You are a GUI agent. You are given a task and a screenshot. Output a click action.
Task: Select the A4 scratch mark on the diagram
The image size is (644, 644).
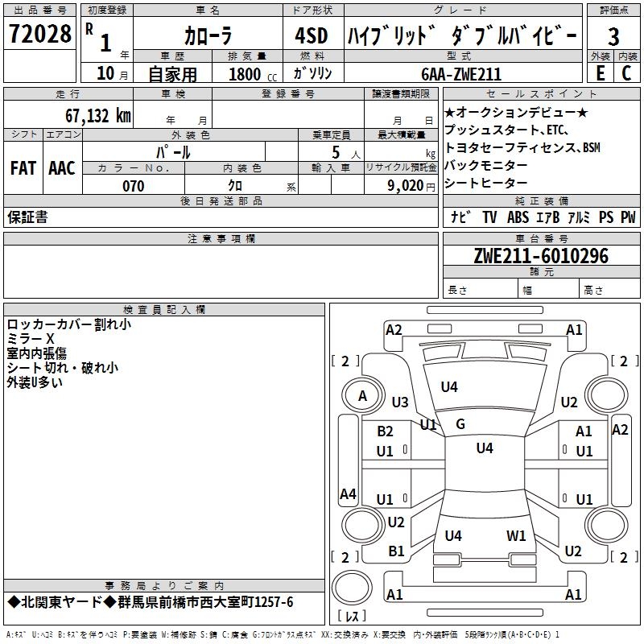348,493
